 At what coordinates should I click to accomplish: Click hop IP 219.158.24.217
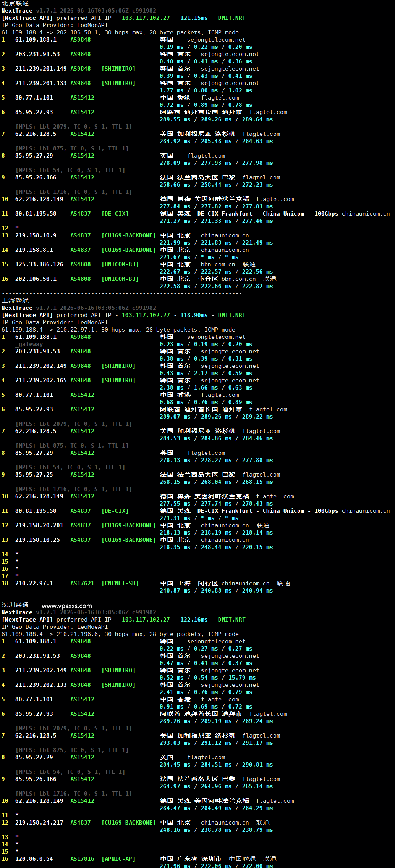pyautogui.click(x=39, y=823)
